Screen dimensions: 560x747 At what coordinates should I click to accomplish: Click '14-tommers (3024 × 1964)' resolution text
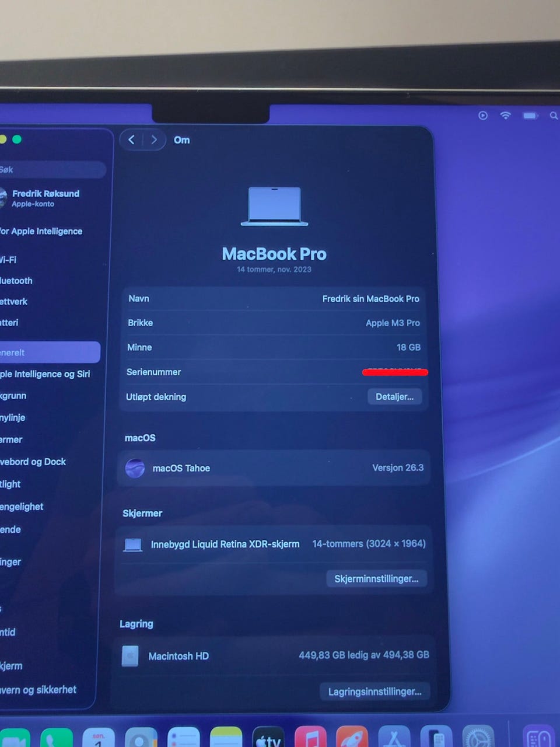point(369,543)
